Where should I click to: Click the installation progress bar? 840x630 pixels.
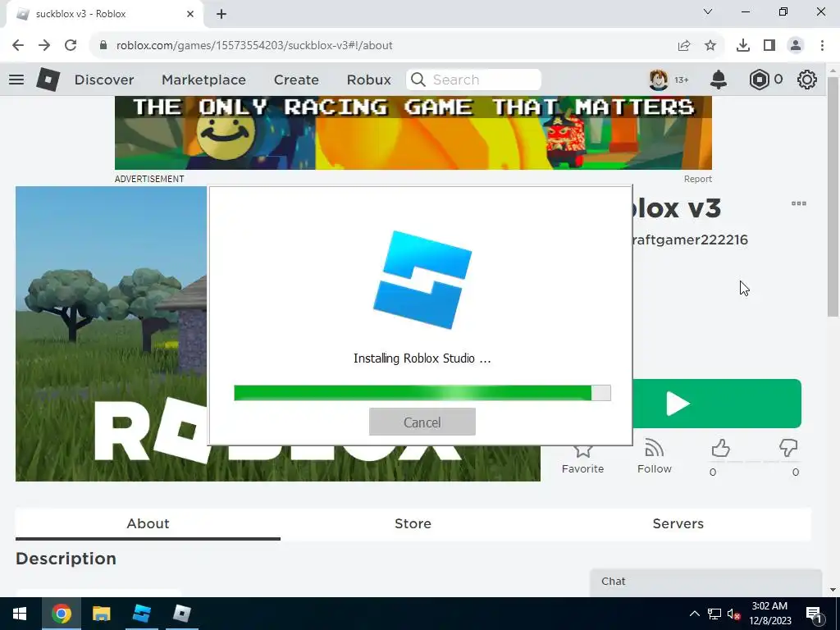pos(422,393)
